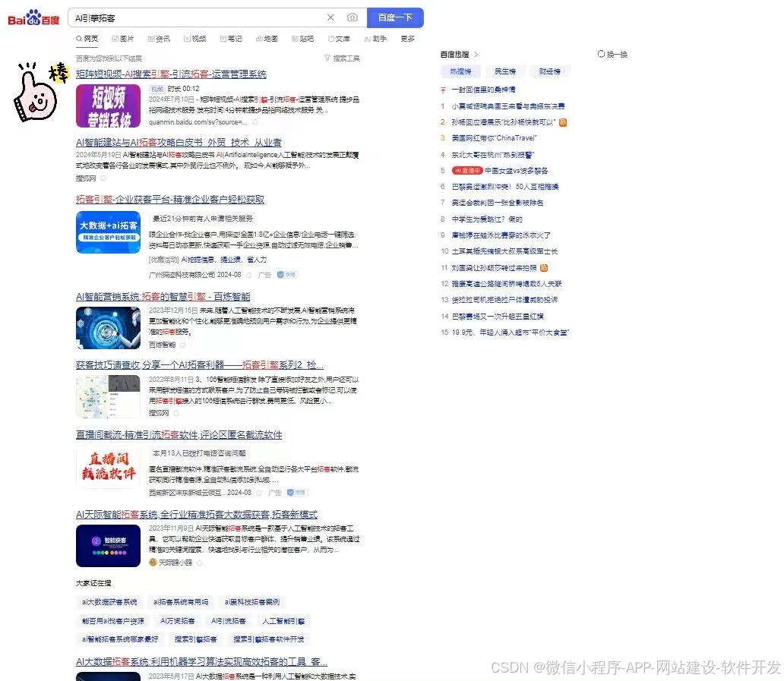Viewport: 784px width, 681px height.
Task: Open 搜索工具 filter options
Action: click(x=342, y=58)
